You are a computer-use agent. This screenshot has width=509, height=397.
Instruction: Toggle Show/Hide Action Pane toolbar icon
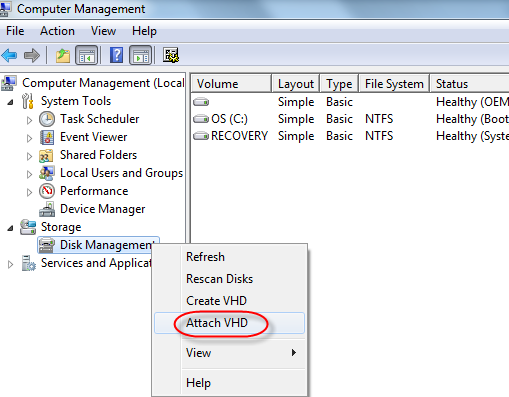[x=141, y=55]
